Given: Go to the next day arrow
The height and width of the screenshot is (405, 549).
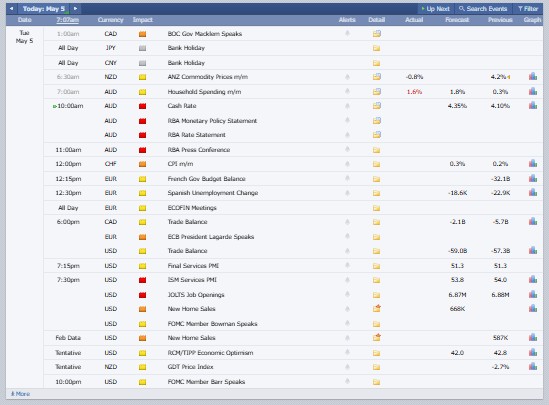Looking at the screenshot, I should (x=75, y=8).
